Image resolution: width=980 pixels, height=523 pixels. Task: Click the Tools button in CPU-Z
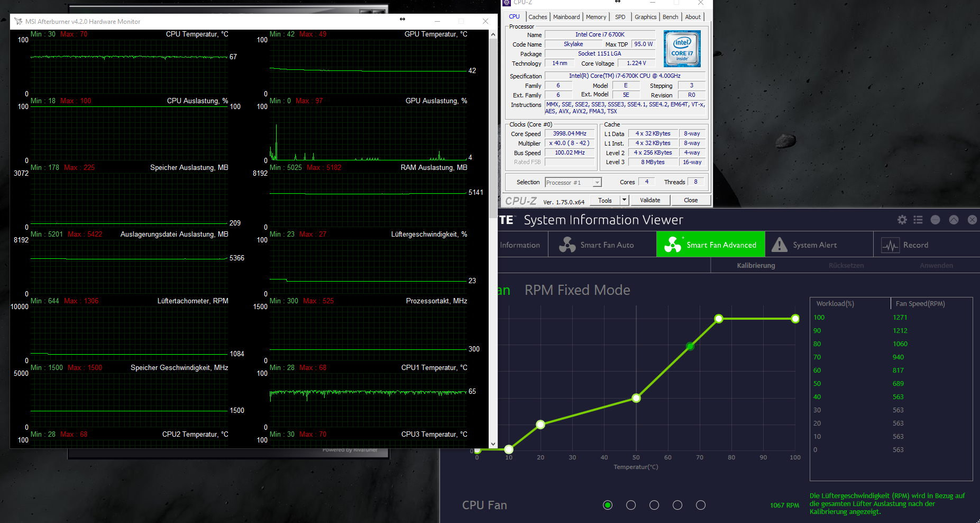pyautogui.click(x=605, y=200)
